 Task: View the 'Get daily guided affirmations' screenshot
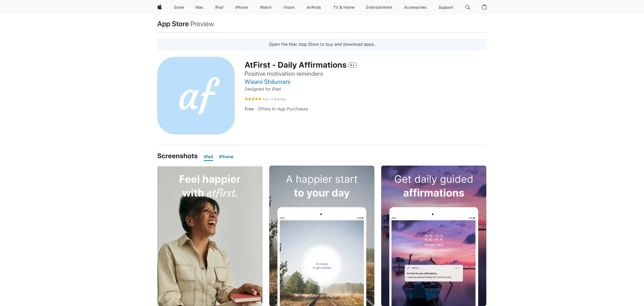point(434,236)
